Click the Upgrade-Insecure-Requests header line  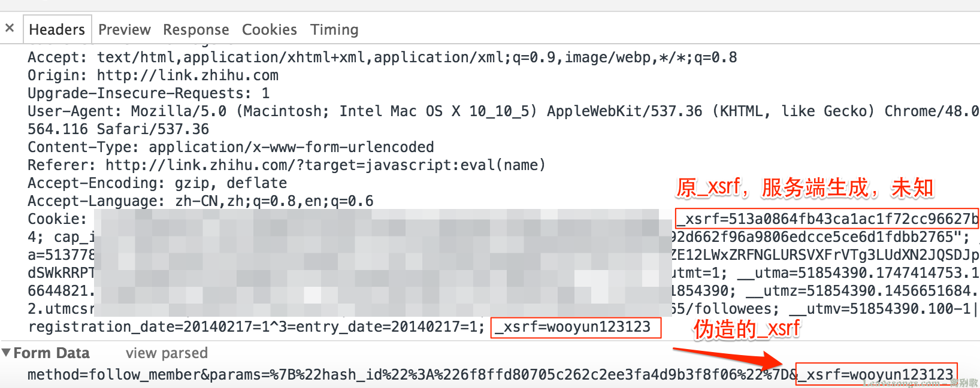[x=149, y=93]
